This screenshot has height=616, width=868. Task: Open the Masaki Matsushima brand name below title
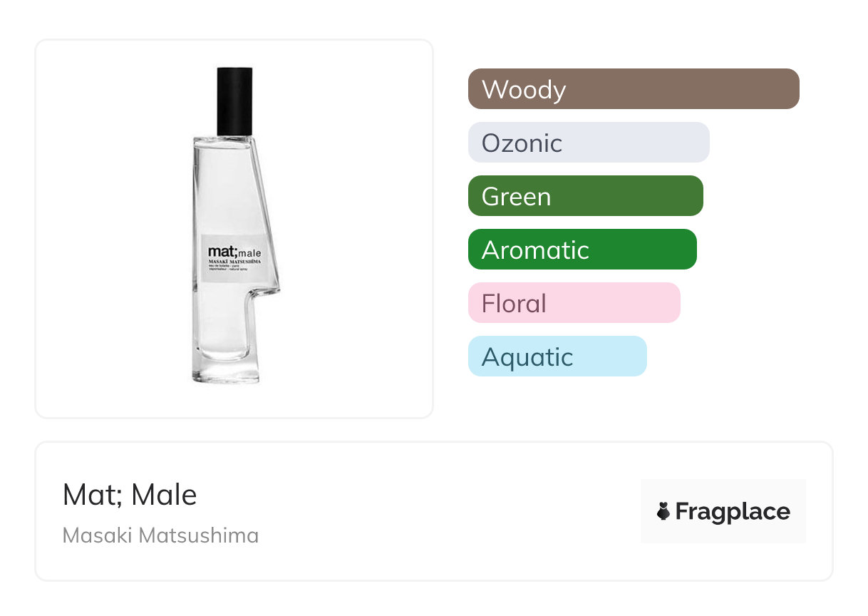coord(160,535)
